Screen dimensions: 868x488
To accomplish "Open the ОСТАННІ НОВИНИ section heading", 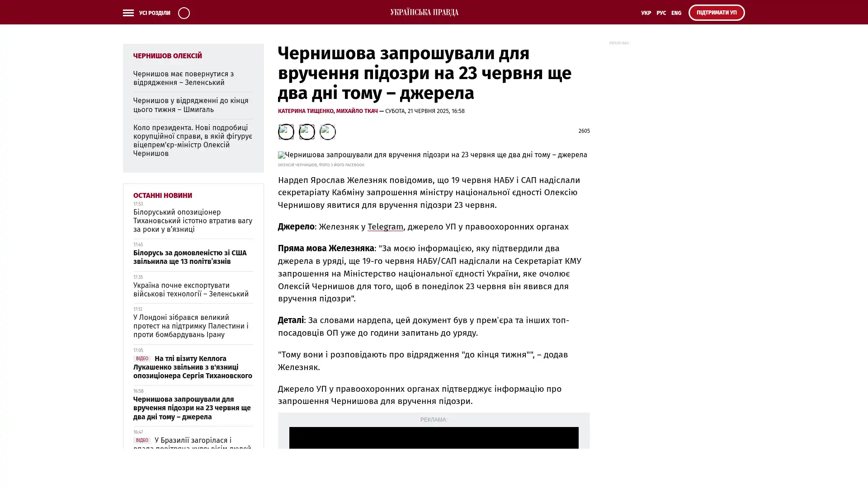I will click(x=162, y=196).
